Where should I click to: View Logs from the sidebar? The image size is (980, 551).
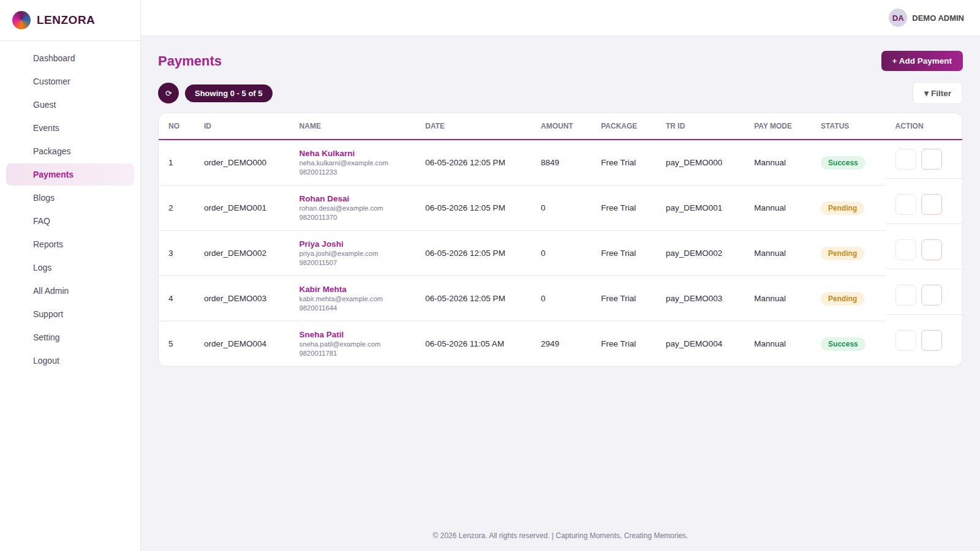(x=70, y=268)
